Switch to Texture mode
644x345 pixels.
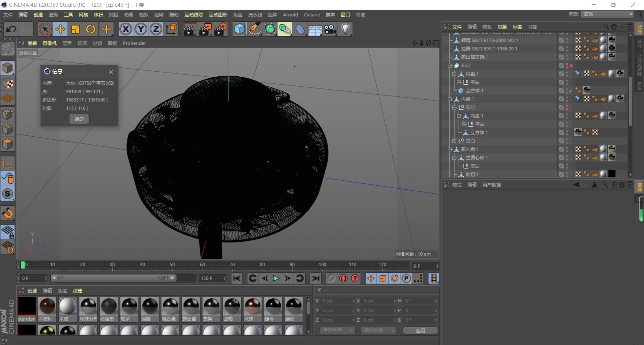[x=7, y=83]
